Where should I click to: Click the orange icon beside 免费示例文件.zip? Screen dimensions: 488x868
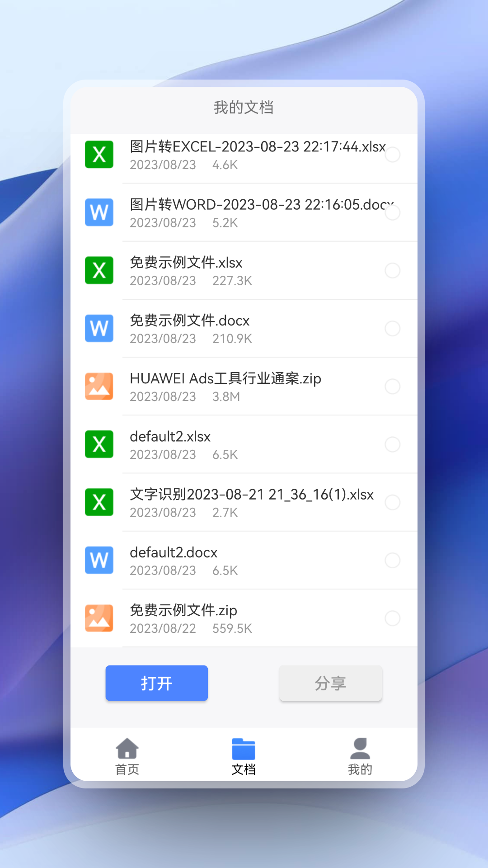pyautogui.click(x=99, y=618)
